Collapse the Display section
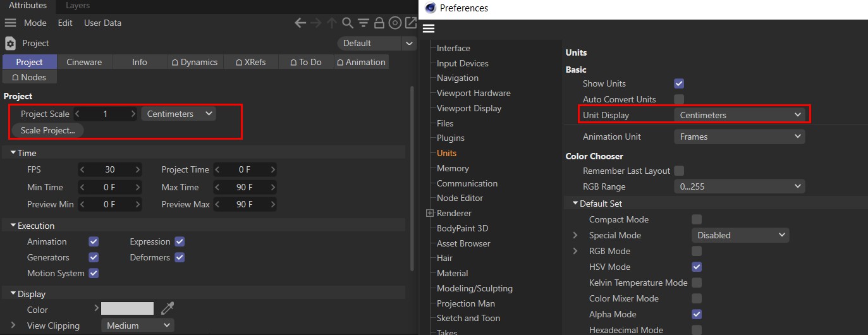 tap(13, 294)
